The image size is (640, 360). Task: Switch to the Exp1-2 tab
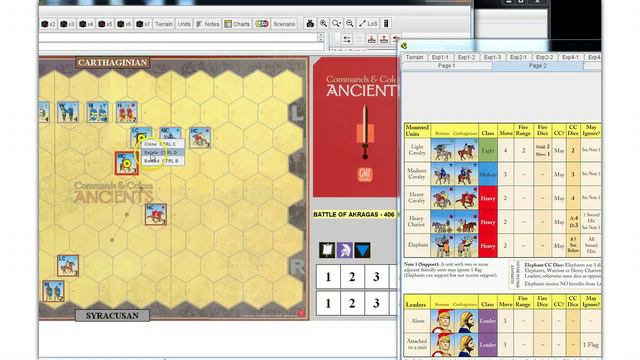coord(466,58)
